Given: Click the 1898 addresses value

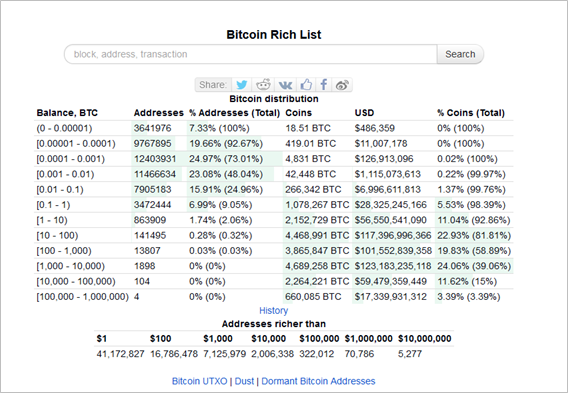Looking at the screenshot, I should click(145, 266).
